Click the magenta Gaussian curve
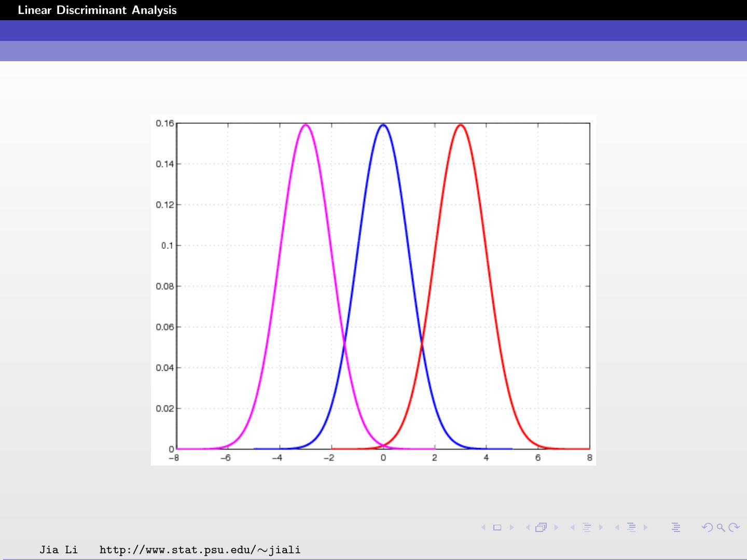The height and width of the screenshot is (560, 747). (305, 126)
